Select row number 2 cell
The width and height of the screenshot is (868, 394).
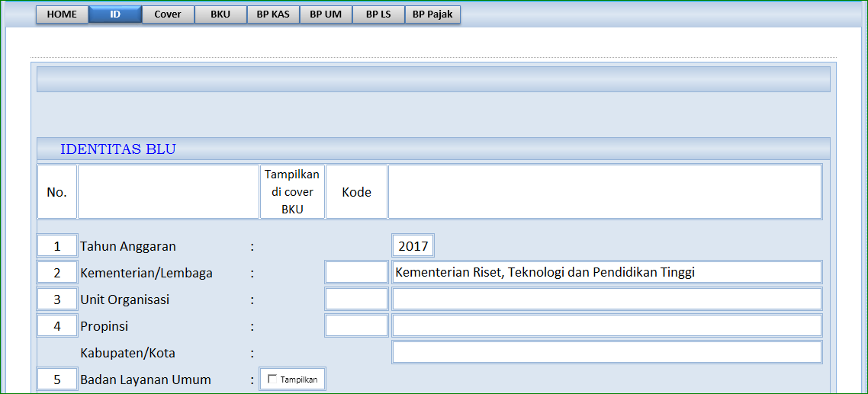pos(57,272)
